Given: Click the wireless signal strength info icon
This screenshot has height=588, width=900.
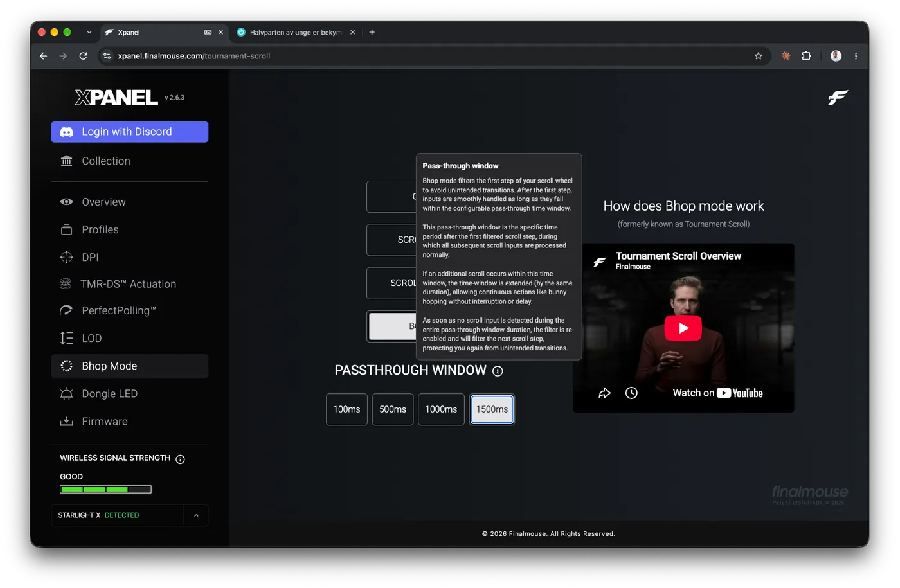Looking at the screenshot, I should 180,459.
